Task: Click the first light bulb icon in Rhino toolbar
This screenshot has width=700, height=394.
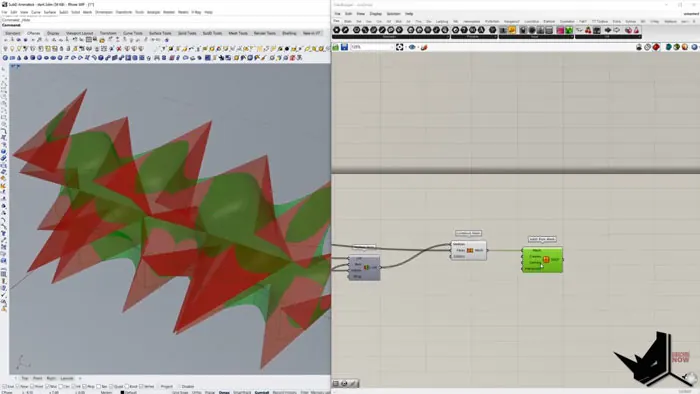Action: [x=5, y=49]
